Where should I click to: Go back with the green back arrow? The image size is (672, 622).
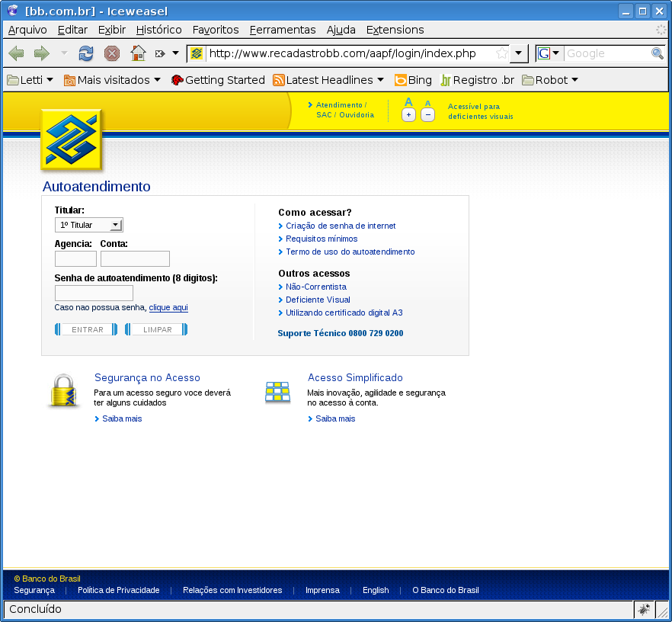pyautogui.click(x=16, y=53)
